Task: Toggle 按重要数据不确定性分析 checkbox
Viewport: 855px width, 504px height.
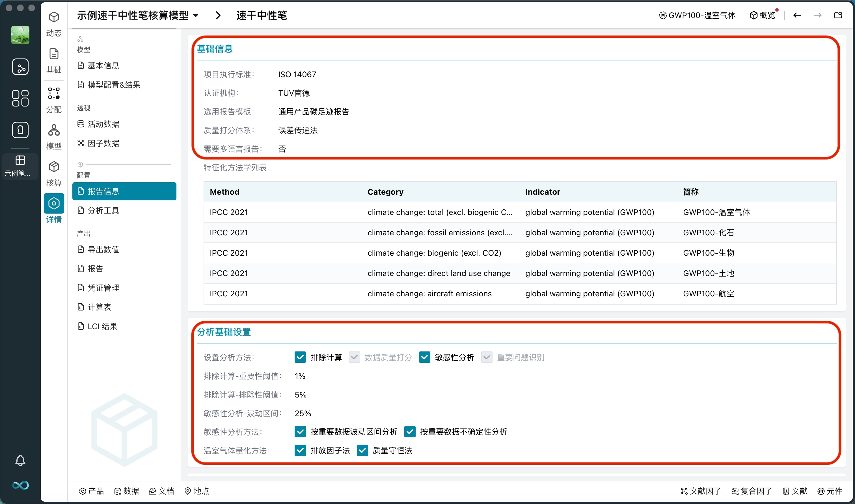Action: coord(410,432)
